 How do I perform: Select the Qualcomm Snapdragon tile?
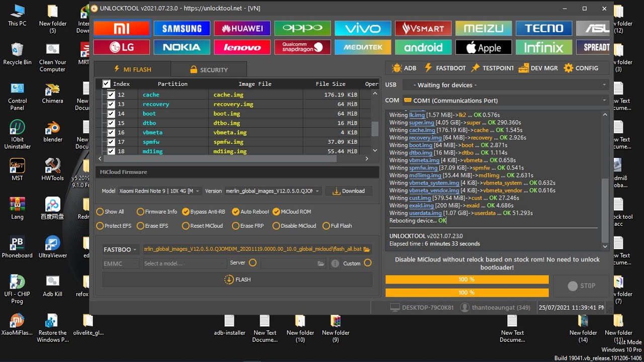coord(302,47)
